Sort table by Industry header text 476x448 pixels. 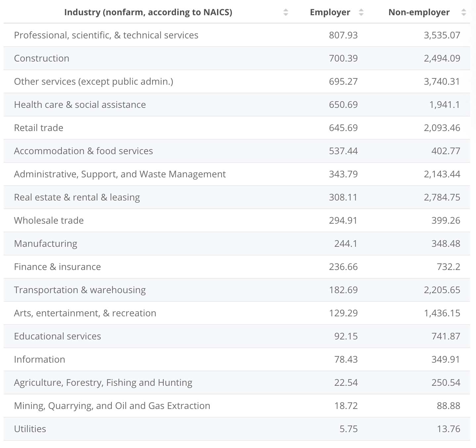148,13
